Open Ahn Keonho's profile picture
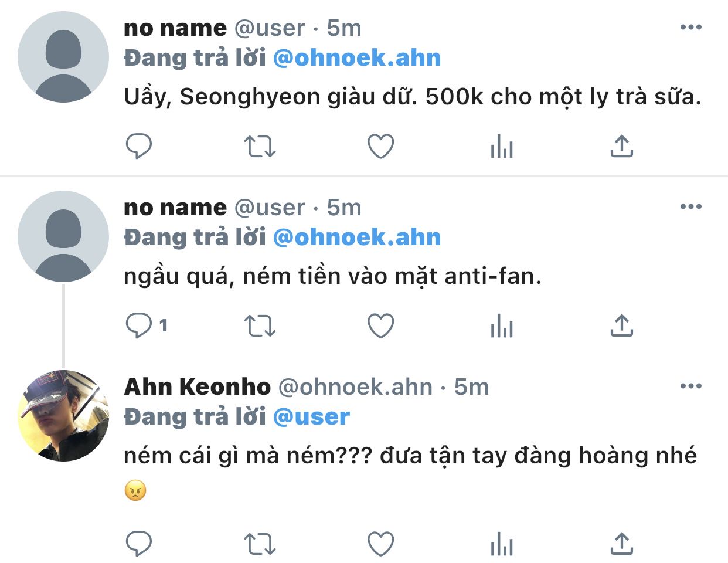 (63, 415)
